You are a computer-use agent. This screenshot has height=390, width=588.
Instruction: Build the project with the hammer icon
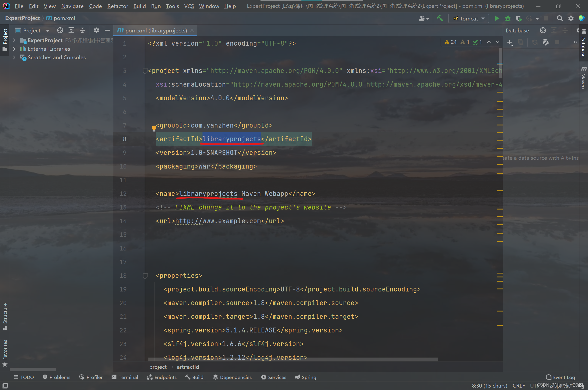click(440, 18)
